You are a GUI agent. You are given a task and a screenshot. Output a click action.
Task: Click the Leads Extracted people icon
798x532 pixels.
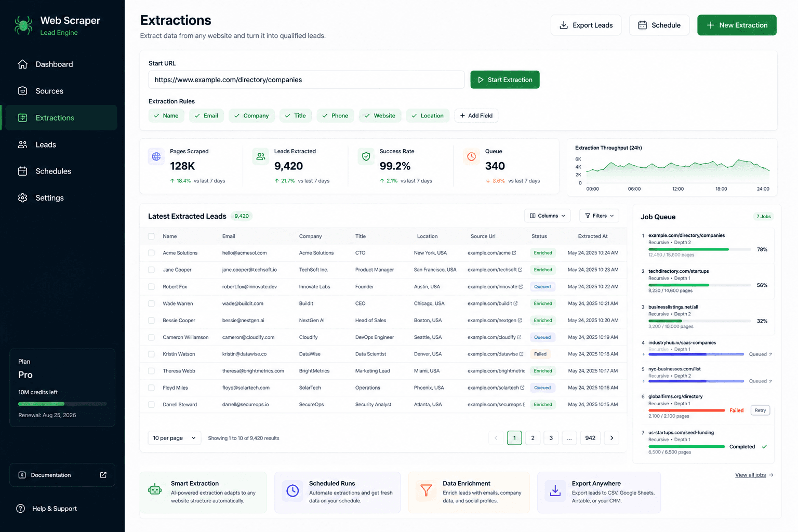pyautogui.click(x=261, y=156)
